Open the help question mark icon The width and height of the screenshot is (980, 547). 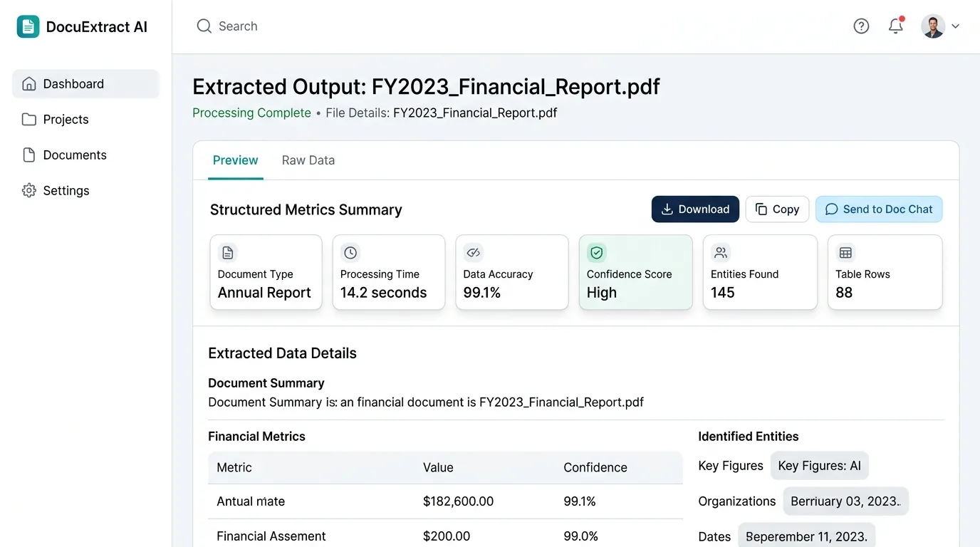pos(861,26)
